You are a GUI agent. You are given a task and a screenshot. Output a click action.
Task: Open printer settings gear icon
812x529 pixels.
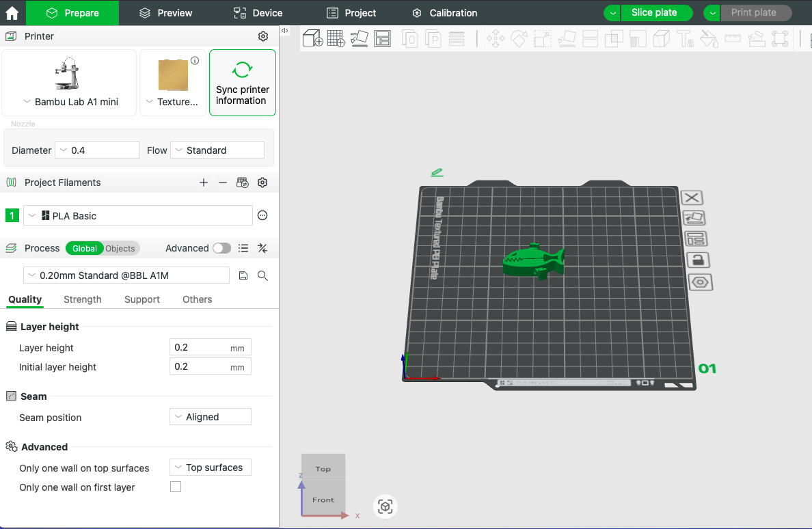pos(263,36)
